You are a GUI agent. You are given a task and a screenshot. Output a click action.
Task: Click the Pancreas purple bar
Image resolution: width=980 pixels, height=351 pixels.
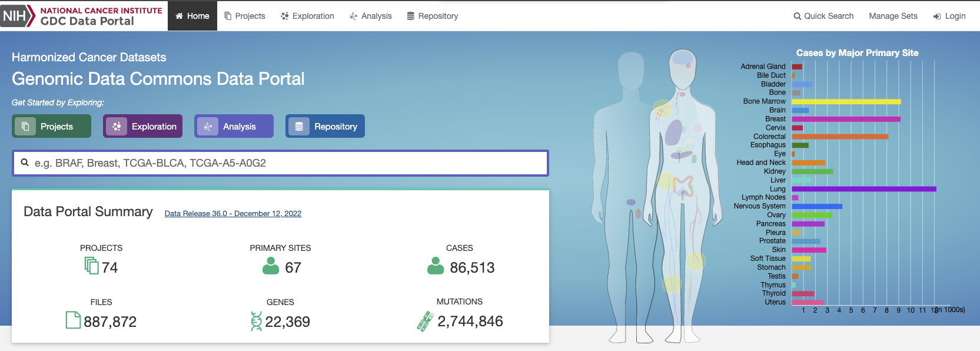pyautogui.click(x=808, y=224)
